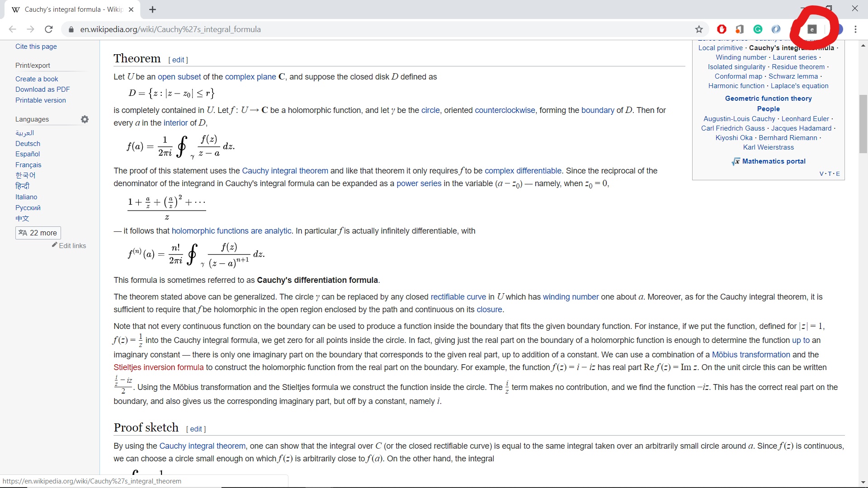Click the site padlock icon in the address bar
This screenshot has width=868, height=488.
click(71, 29)
